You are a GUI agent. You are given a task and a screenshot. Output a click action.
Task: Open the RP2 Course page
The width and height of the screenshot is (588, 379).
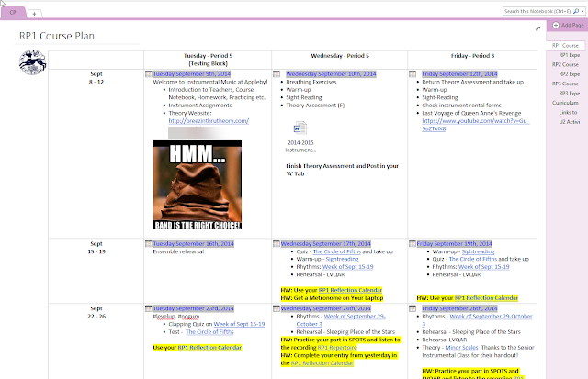point(565,64)
